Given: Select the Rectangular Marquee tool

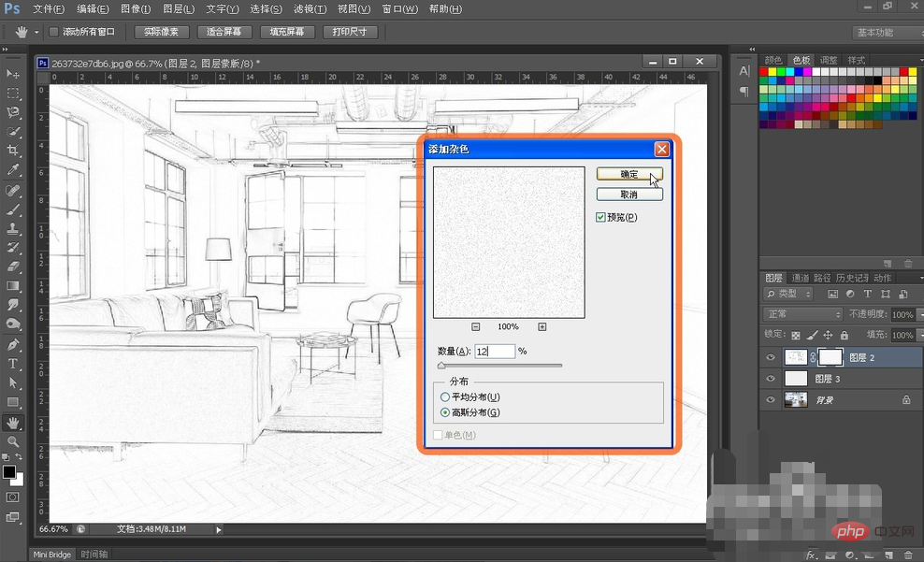Looking at the screenshot, I should click(12, 94).
